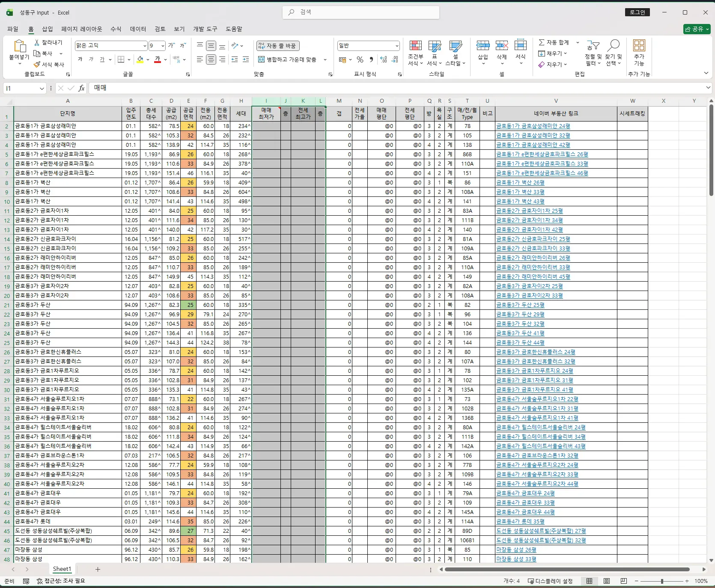This screenshot has height=588, width=715.
Task: Switch to the 삽입 (Insert) tab
Action: 48,29
